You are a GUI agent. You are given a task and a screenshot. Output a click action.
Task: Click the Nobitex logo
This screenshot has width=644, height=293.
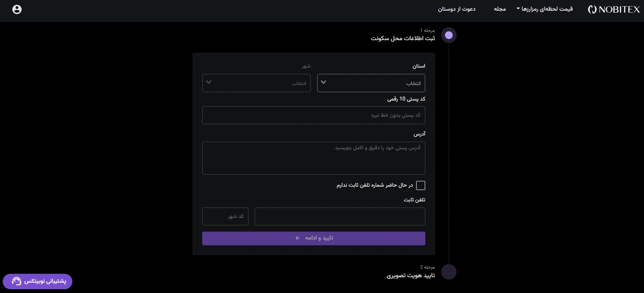tap(614, 10)
